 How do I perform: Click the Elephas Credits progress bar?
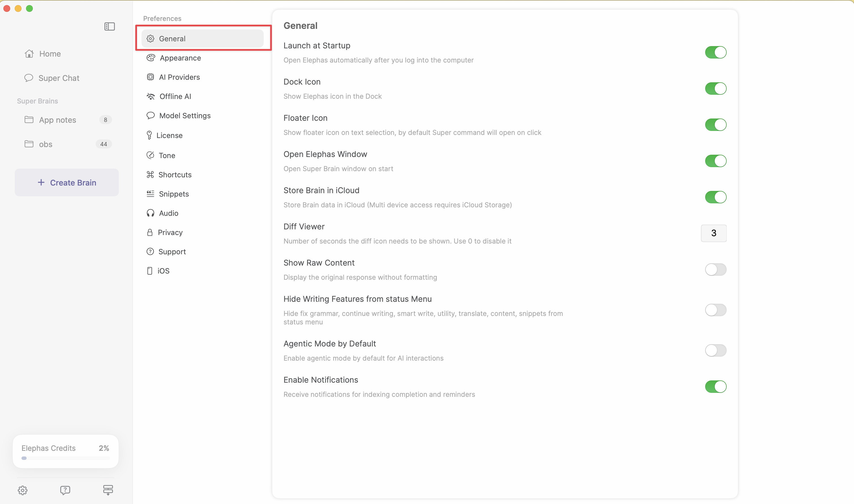pyautogui.click(x=66, y=458)
